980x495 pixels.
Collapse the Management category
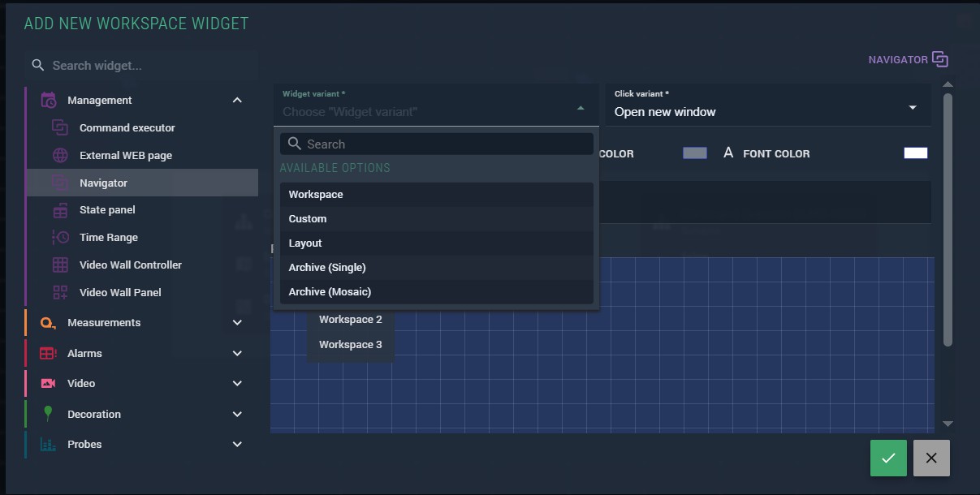click(237, 101)
